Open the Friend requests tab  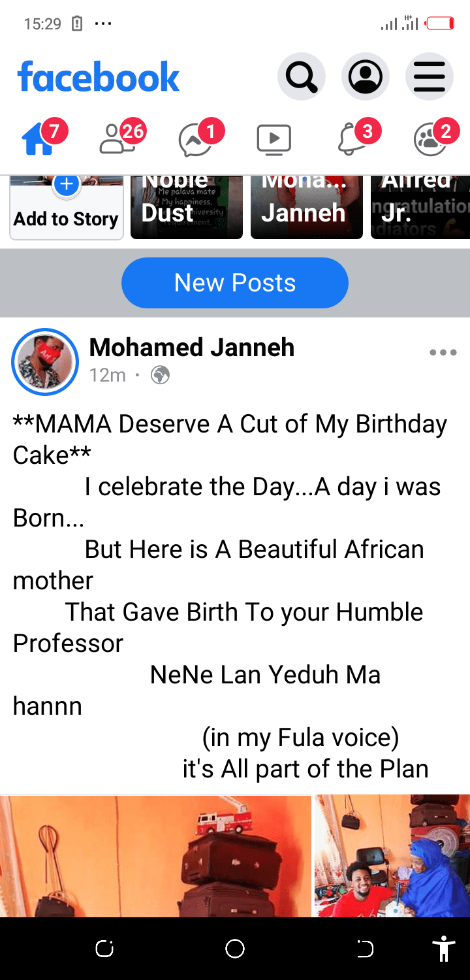116,139
